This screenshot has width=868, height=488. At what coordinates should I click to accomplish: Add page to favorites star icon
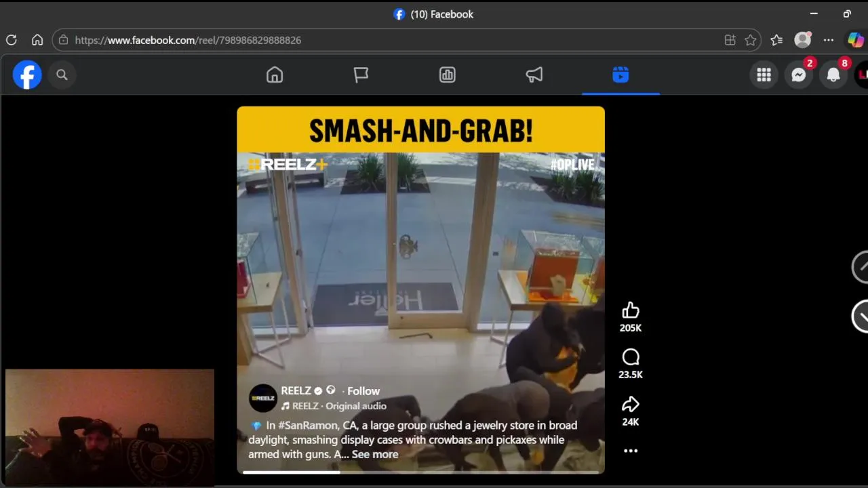point(750,40)
